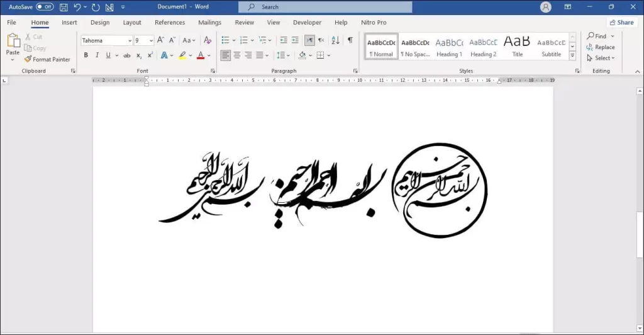Open the Select dropdown in Editing

click(601, 58)
